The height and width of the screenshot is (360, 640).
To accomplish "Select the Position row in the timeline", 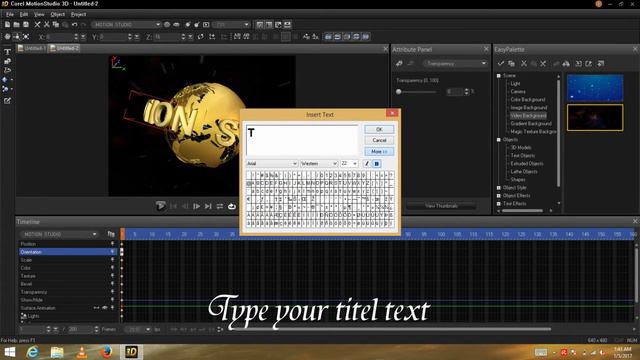I will (x=68, y=244).
